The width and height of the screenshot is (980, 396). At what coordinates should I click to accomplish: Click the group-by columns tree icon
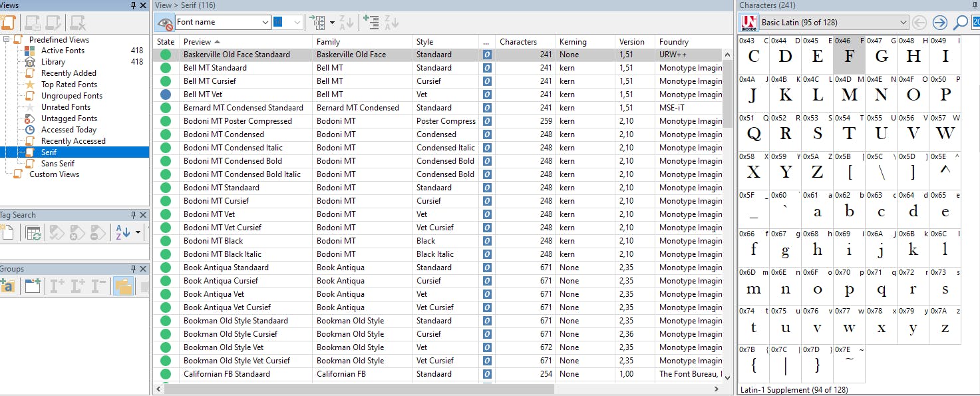(x=317, y=23)
